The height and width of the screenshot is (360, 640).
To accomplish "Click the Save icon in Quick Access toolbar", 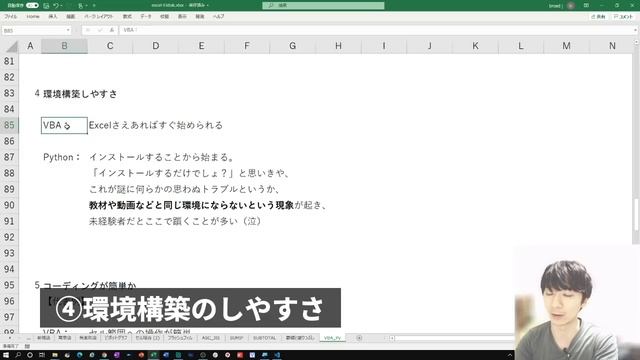I will 46,5.
